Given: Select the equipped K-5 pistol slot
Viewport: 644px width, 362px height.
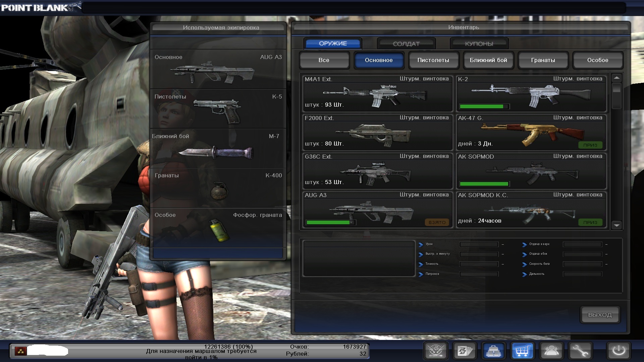Looking at the screenshot, I should [218, 109].
